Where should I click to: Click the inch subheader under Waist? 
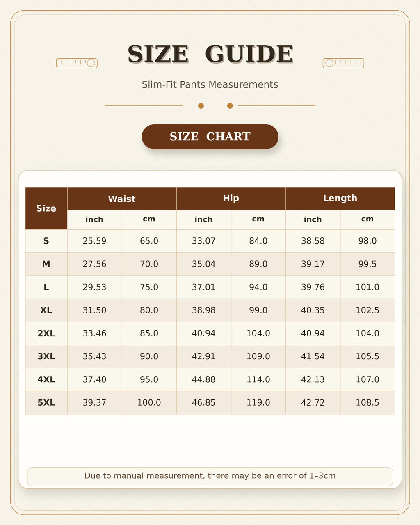(x=94, y=219)
